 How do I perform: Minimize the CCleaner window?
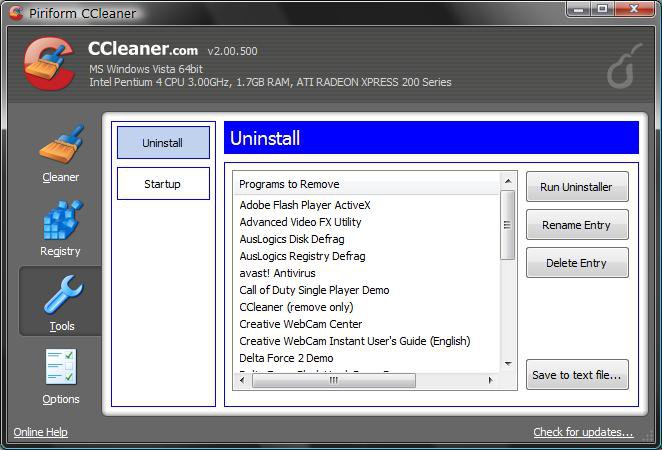point(579,9)
